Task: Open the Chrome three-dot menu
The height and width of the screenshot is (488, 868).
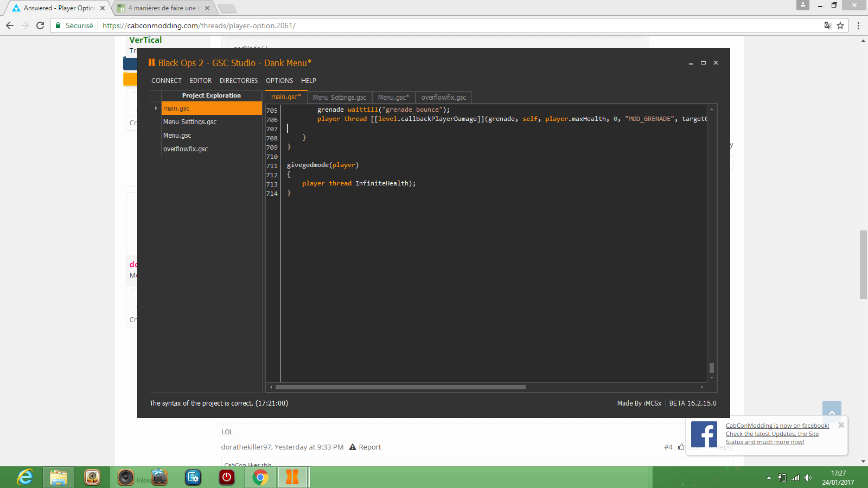Action: click(858, 25)
